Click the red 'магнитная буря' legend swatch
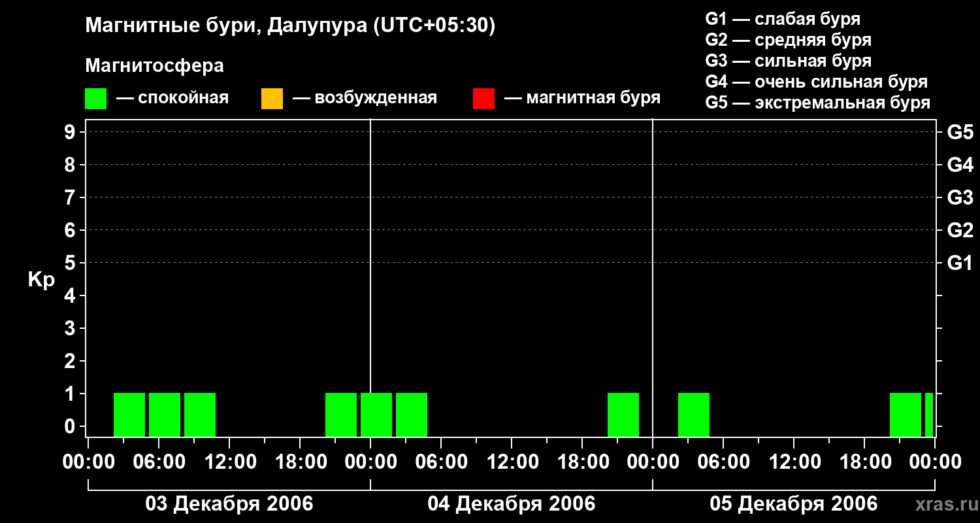The height and width of the screenshot is (523, 980). click(x=483, y=99)
